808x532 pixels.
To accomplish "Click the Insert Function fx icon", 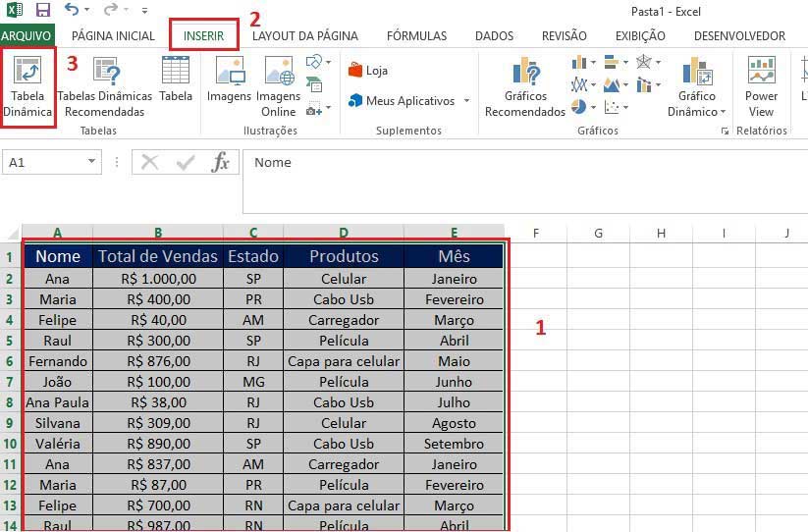I will [221, 163].
